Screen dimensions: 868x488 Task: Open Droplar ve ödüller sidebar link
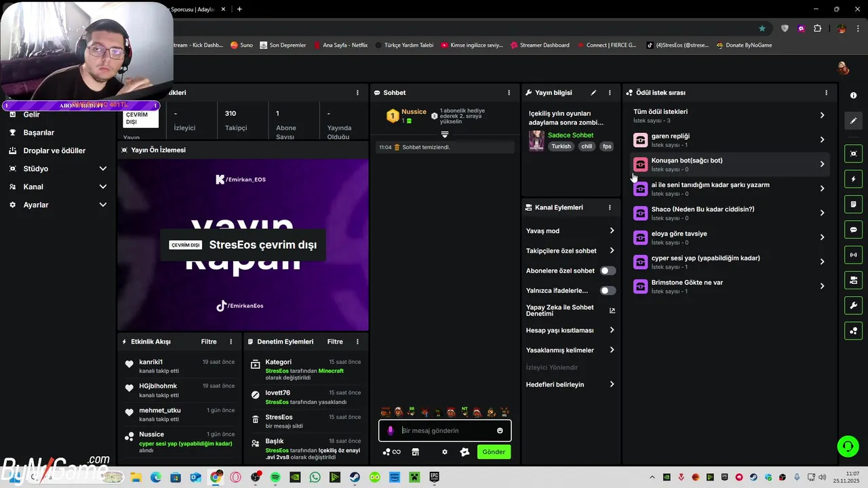[x=54, y=150]
